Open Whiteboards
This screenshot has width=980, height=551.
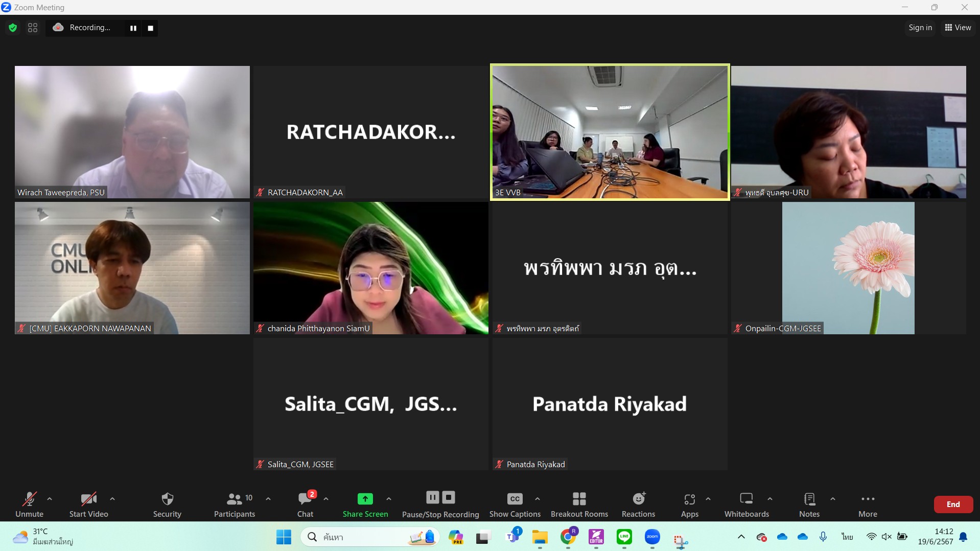point(746,504)
